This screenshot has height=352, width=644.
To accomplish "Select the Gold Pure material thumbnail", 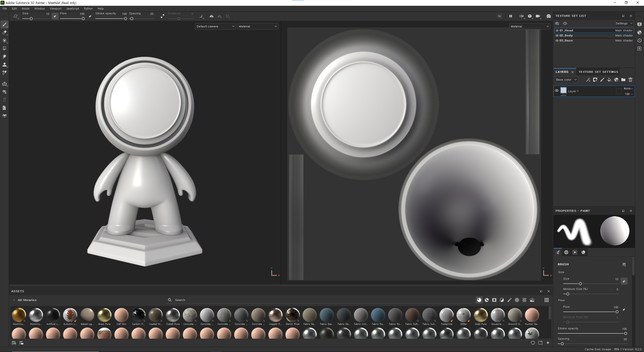I will (480, 315).
